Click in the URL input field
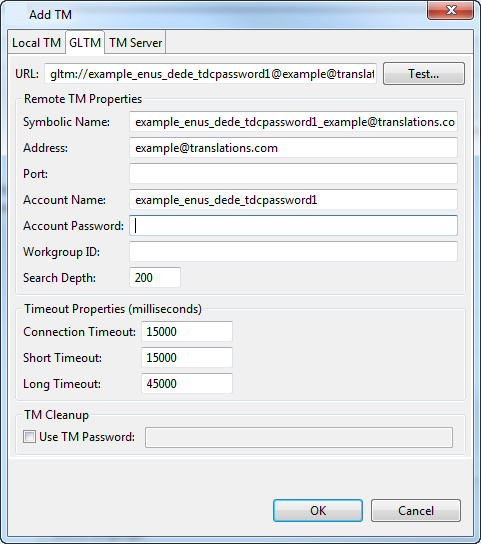Image resolution: width=481 pixels, height=544 pixels. tap(211, 74)
